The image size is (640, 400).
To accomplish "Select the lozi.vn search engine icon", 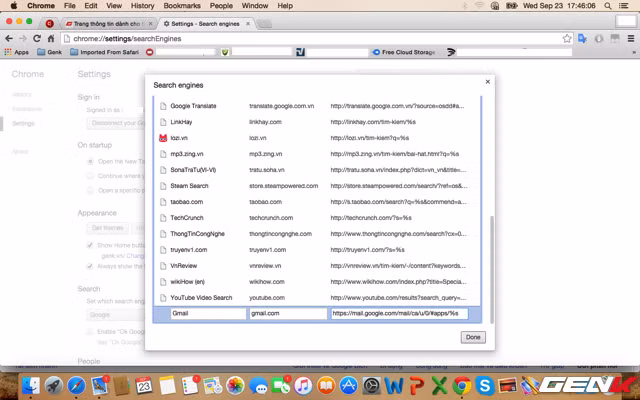I will click(x=163, y=137).
